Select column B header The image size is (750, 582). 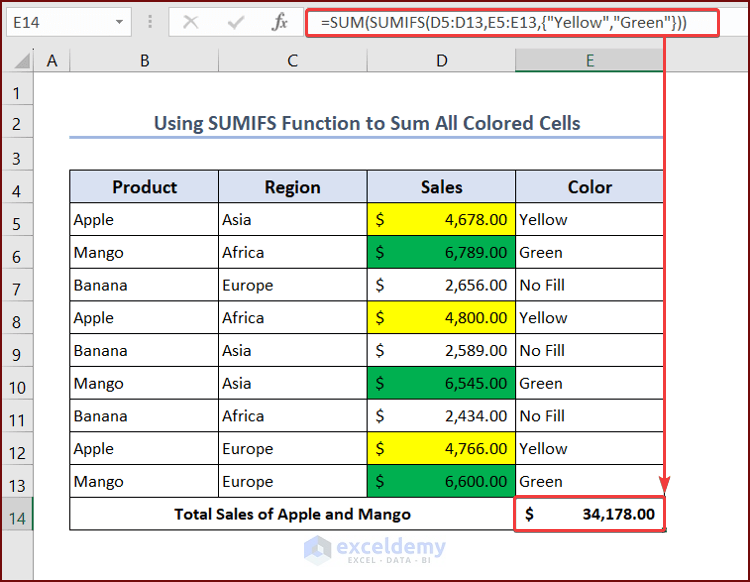pyautogui.click(x=144, y=61)
